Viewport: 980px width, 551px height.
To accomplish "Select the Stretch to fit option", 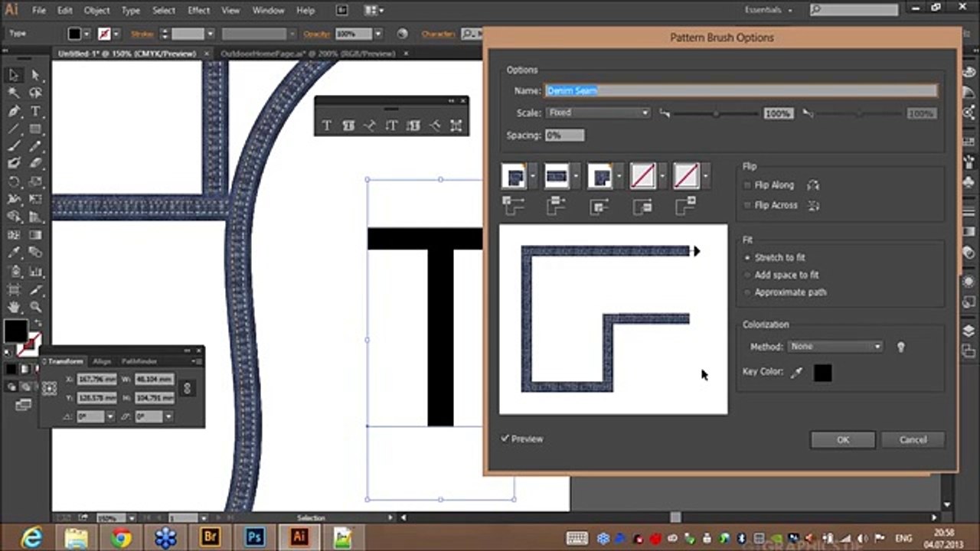I will click(x=748, y=258).
